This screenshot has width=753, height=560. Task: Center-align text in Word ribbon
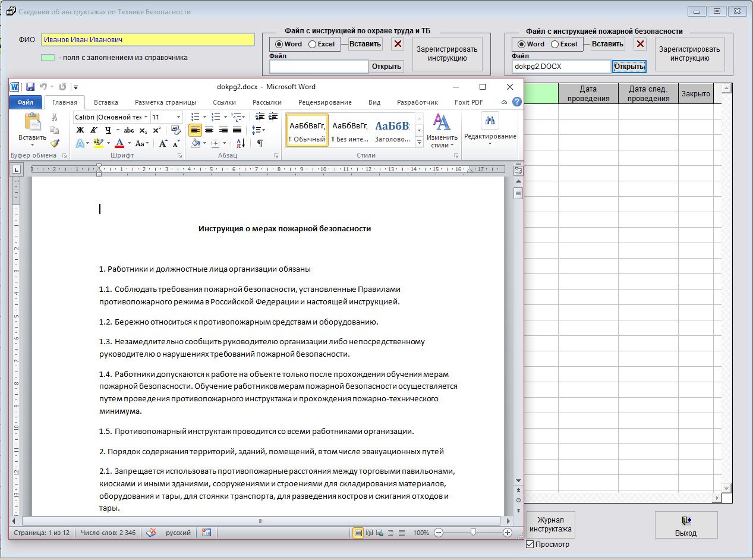pyautogui.click(x=209, y=130)
